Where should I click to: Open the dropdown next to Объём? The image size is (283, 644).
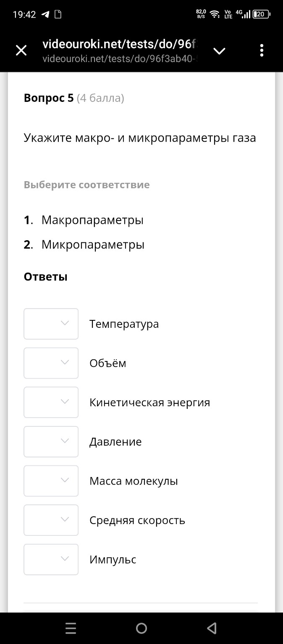[x=51, y=363]
